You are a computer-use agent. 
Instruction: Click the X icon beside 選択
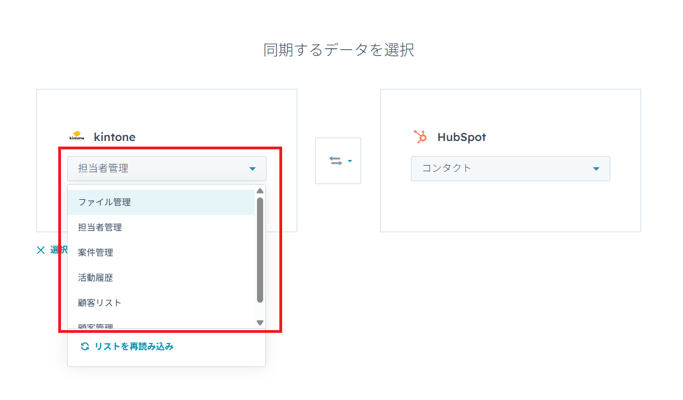tap(41, 250)
